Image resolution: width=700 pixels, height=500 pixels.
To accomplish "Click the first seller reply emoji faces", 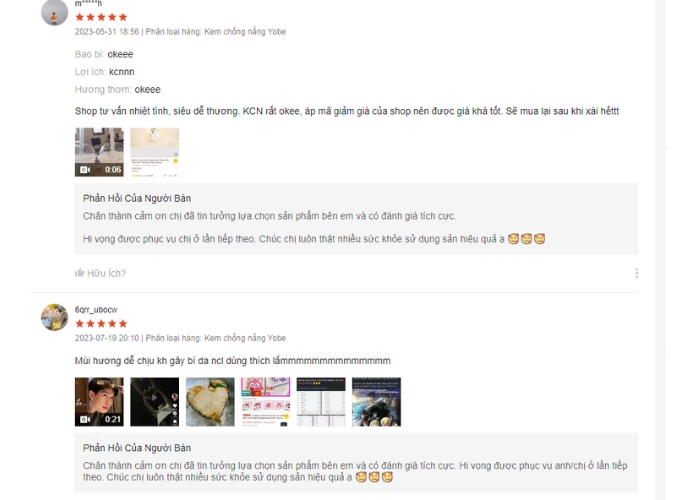I will (526, 239).
